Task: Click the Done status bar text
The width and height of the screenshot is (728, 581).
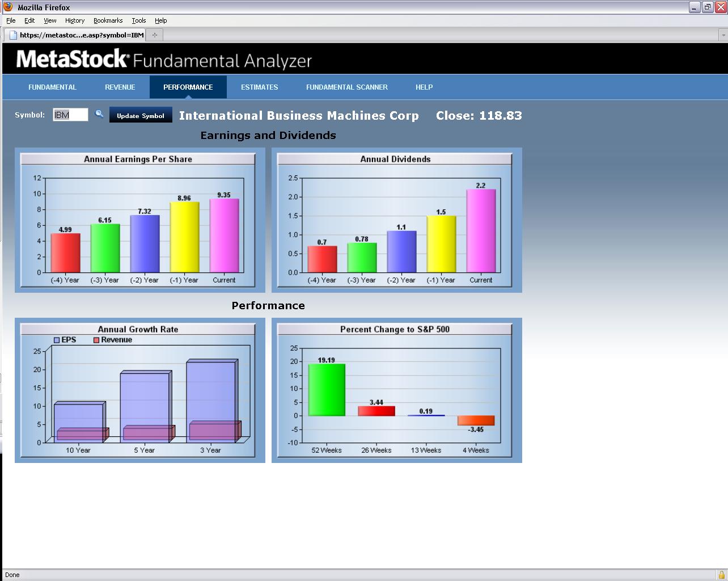Action: [12, 575]
